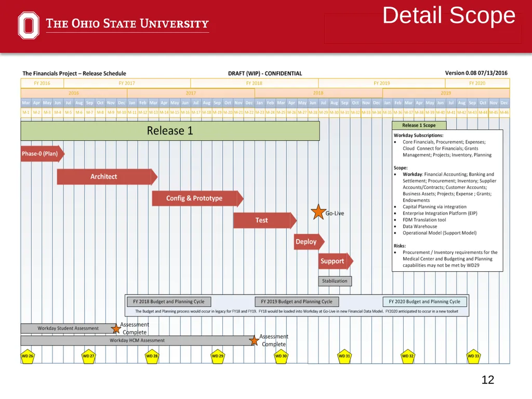
Task: Select FY 2020 Budget and Planning Cycle
Action: (425, 302)
